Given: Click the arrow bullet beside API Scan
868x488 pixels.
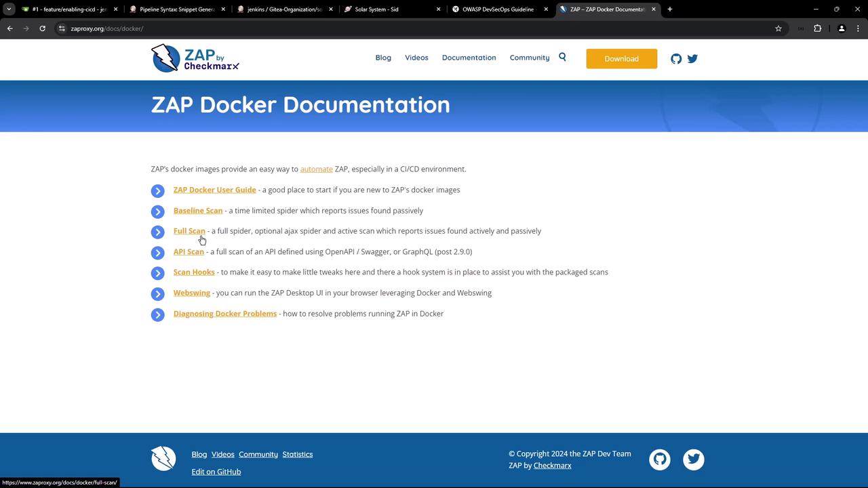Looking at the screenshot, I should pyautogui.click(x=158, y=253).
